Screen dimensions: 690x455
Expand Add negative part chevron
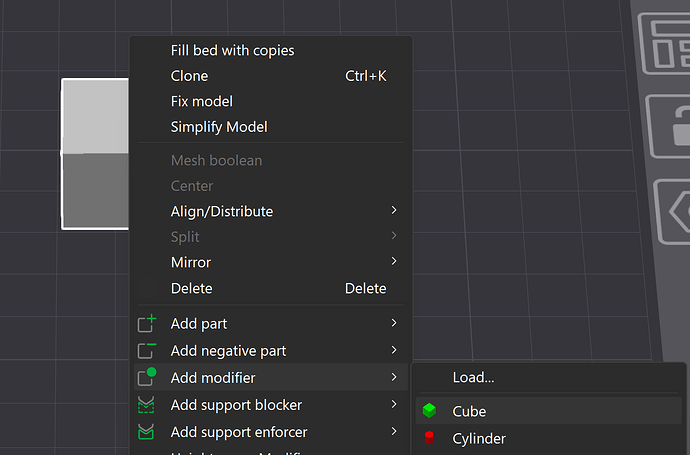[x=394, y=350]
